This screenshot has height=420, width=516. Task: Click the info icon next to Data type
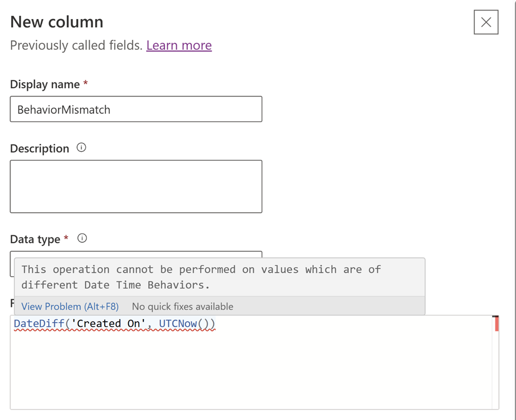pos(82,239)
